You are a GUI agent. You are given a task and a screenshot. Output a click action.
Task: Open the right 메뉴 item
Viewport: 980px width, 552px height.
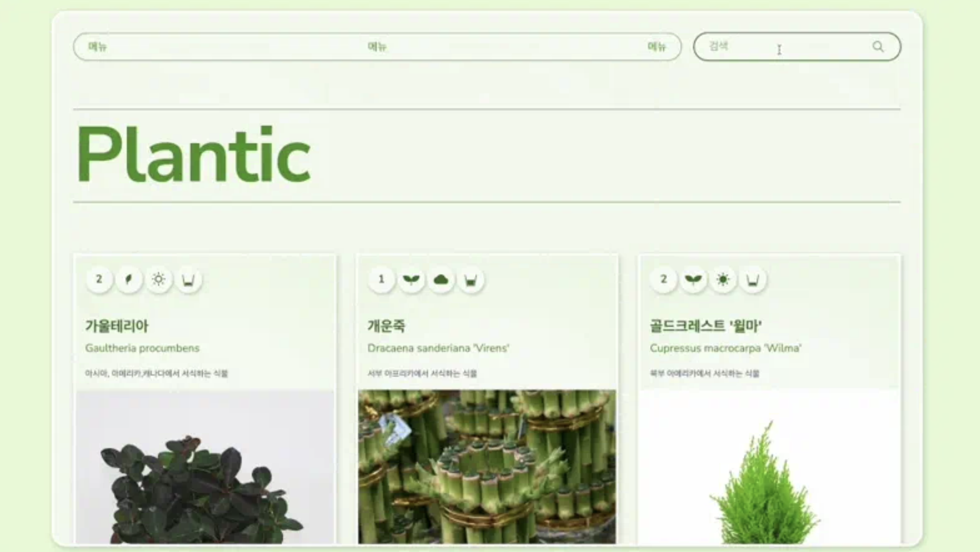tap(657, 47)
